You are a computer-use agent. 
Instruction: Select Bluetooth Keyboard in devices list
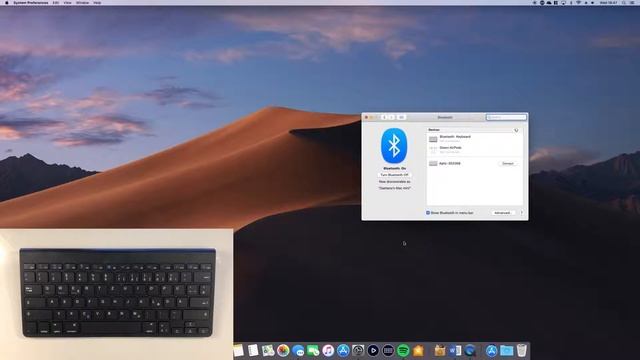[474, 139]
